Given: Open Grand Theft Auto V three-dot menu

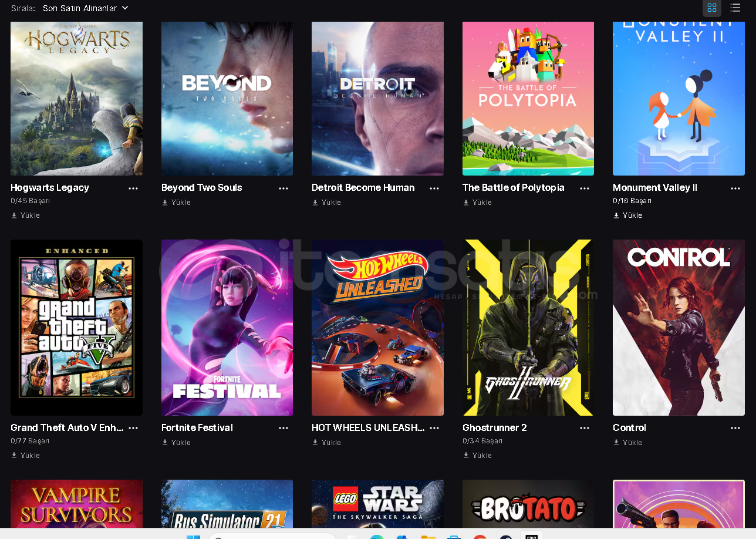Looking at the screenshot, I should [133, 429].
